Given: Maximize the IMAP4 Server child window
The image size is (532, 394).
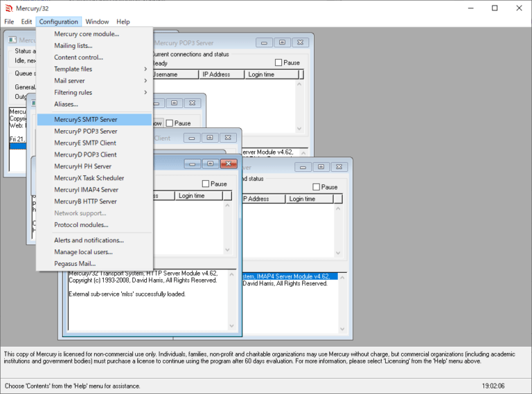Looking at the screenshot, I should coord(321,167).
